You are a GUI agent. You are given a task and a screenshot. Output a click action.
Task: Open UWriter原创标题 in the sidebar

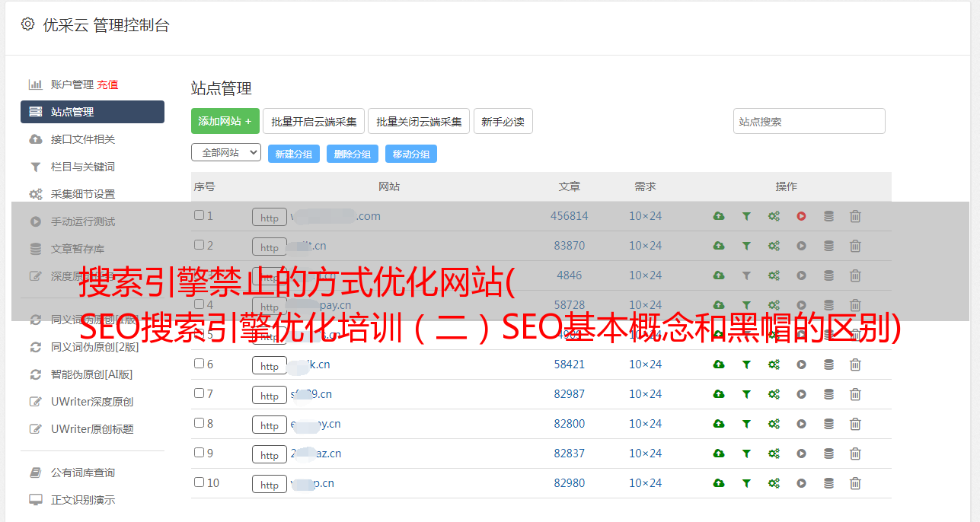[x=92, y=429]
